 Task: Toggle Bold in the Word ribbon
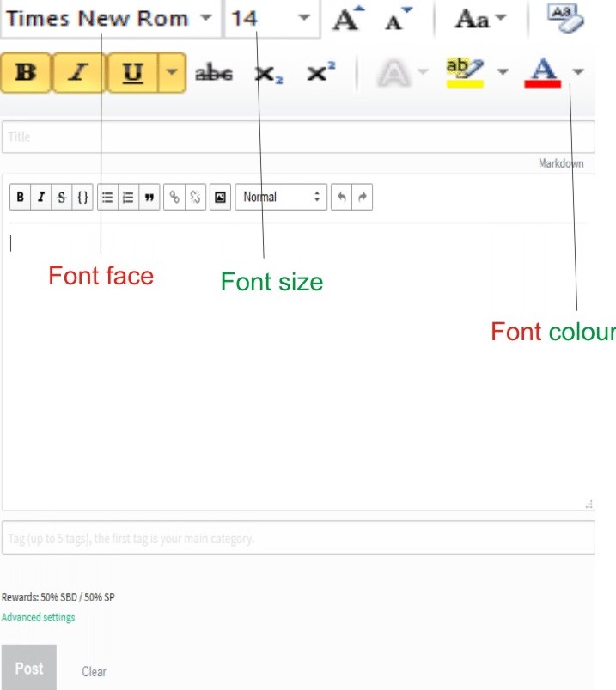point(26,72)
